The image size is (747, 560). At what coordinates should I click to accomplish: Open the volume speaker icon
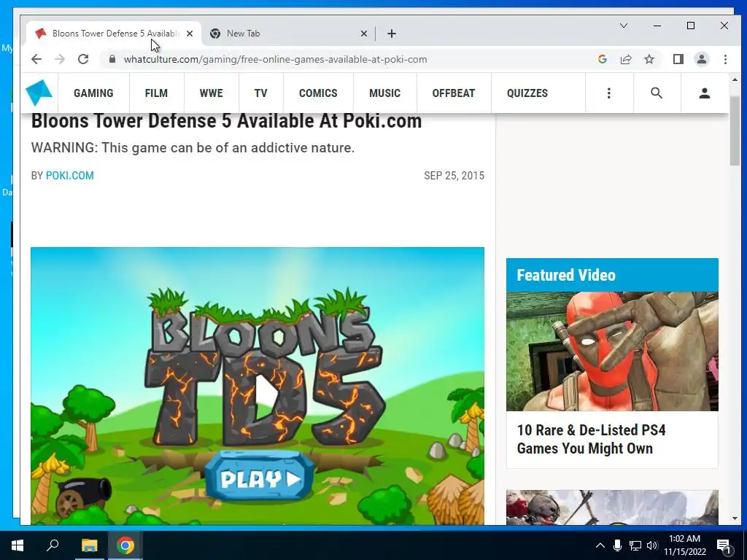pyautogui.click(x=652, y=545)
